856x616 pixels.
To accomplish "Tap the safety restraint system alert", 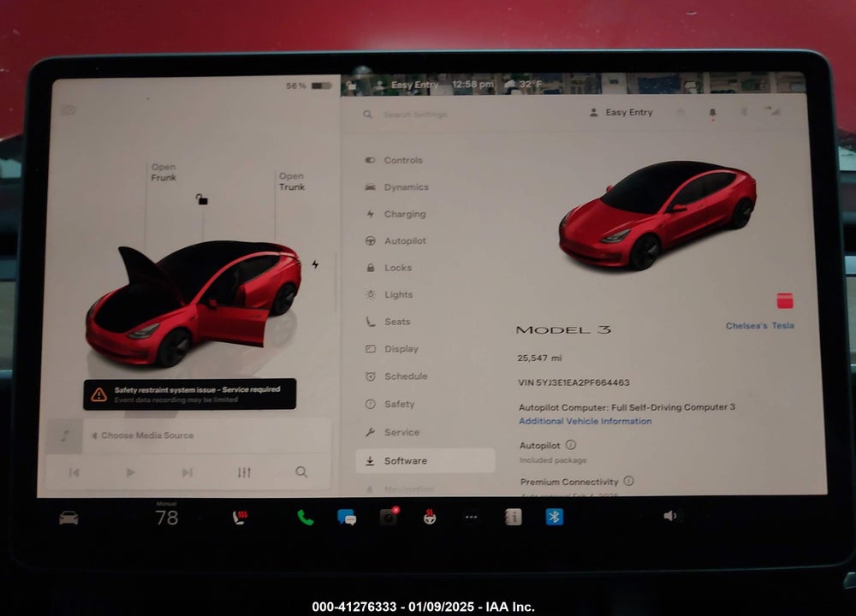I will 190,394.
